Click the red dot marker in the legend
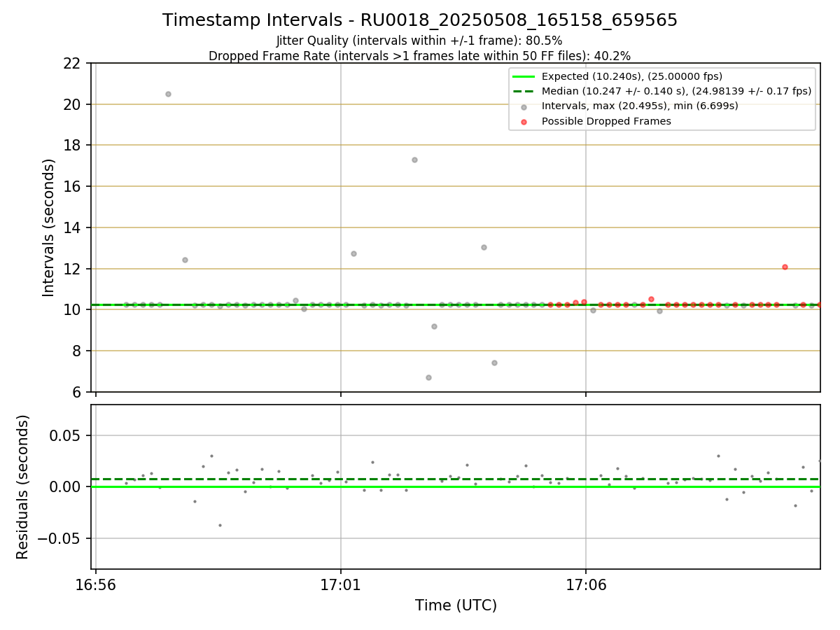This screenshot has height=630, width=840. click(x=524, y=121)
